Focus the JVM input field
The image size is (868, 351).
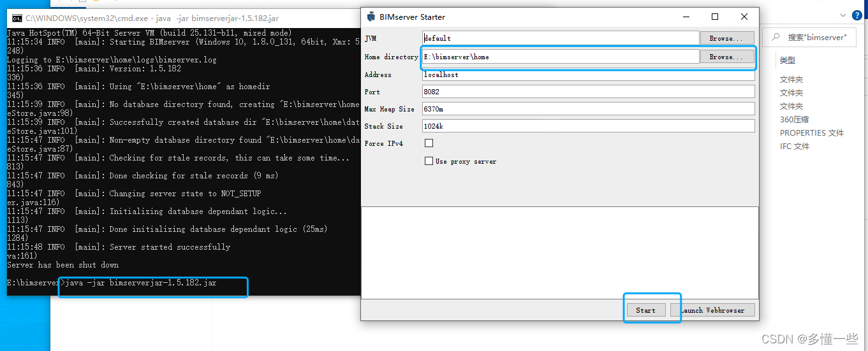point(561,38)
